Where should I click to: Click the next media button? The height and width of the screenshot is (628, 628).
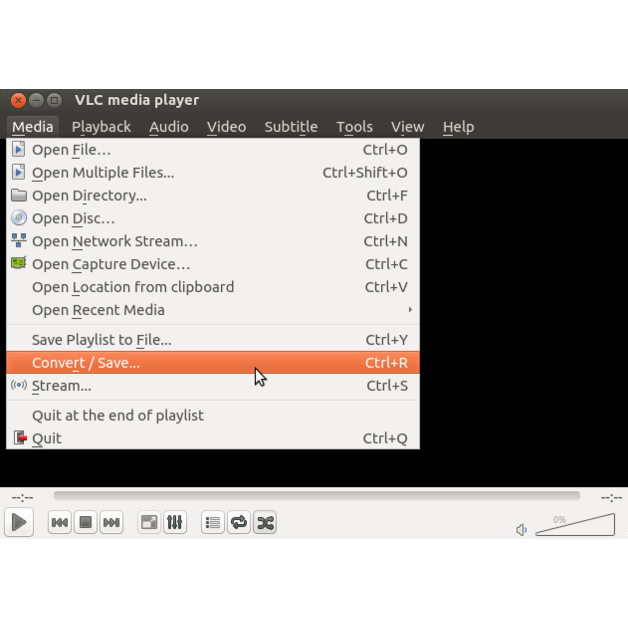(111, 522)
